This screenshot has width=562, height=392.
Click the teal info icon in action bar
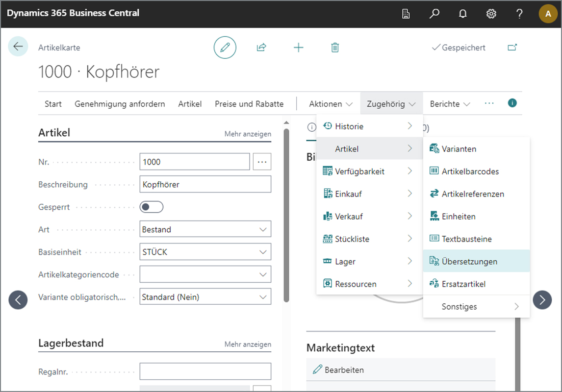point(512,103)
